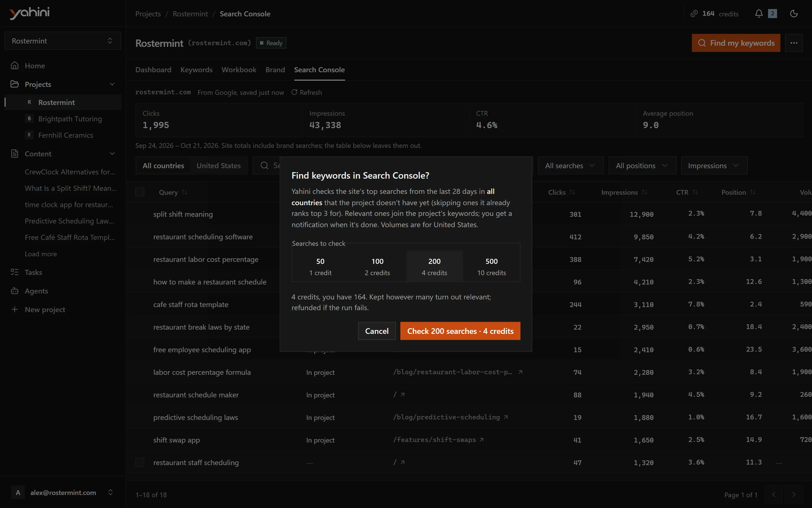Click the Rostermint breadcrumb link
This screenshot has width=812, height=508.
[x=190, y=14]
